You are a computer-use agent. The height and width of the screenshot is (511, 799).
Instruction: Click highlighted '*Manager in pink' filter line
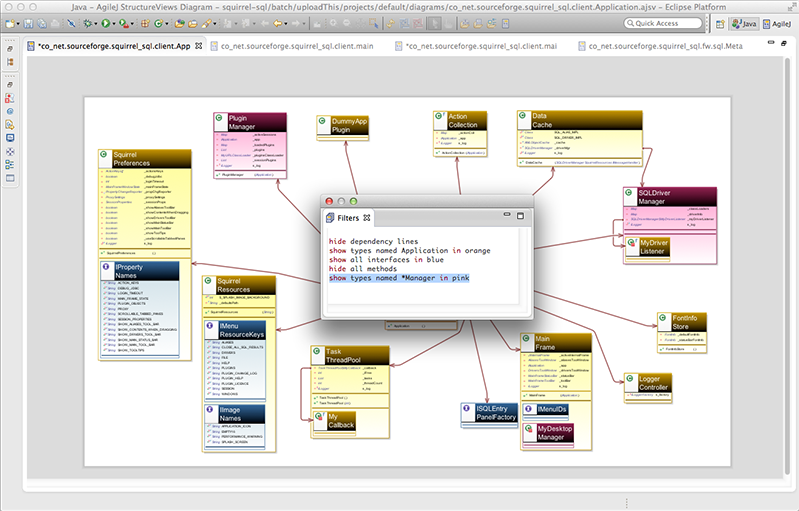tap(399, 278)
